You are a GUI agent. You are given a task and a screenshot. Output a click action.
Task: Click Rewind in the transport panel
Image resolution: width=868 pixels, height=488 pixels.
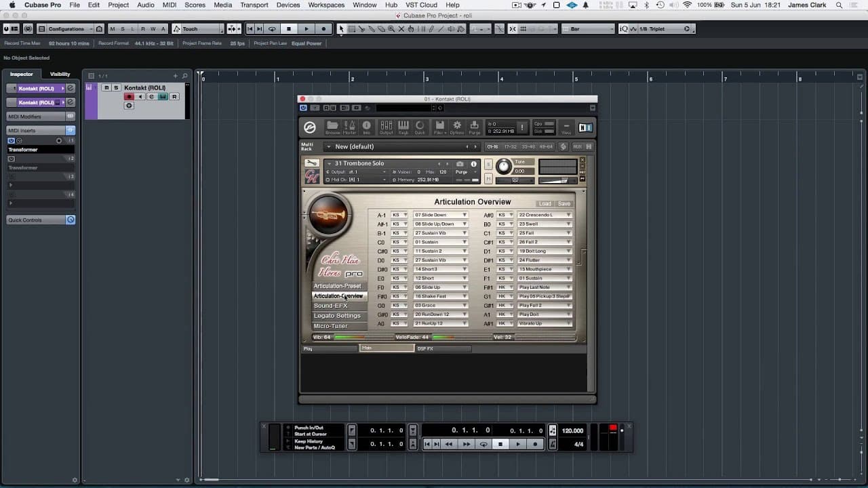[x=448, y=445]
